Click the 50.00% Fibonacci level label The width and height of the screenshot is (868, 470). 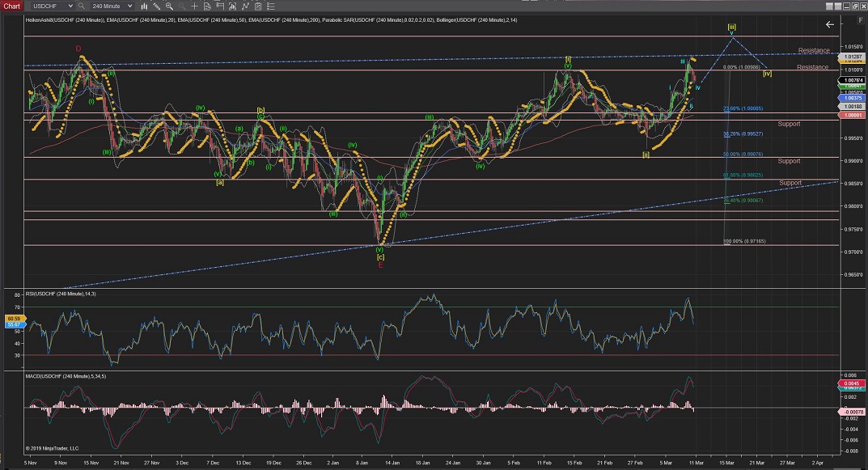point(743,155)
